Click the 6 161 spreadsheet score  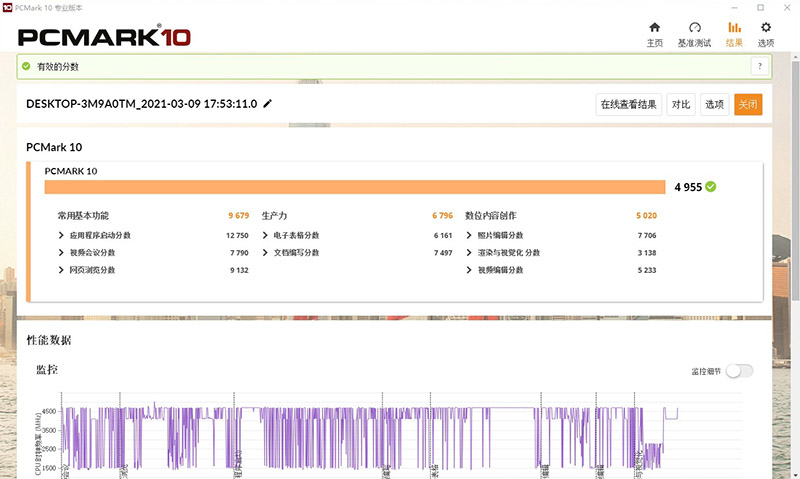[443, 235]
